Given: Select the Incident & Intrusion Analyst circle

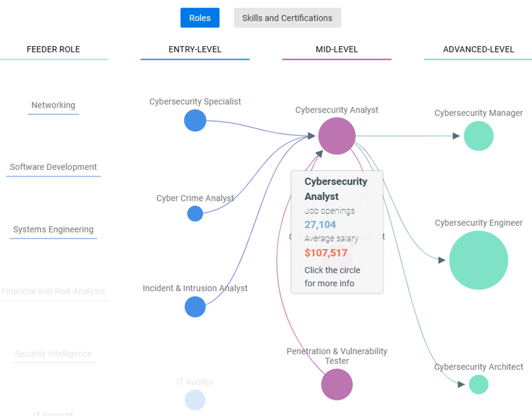Looking at the screenshot, I should pos(195,307).
